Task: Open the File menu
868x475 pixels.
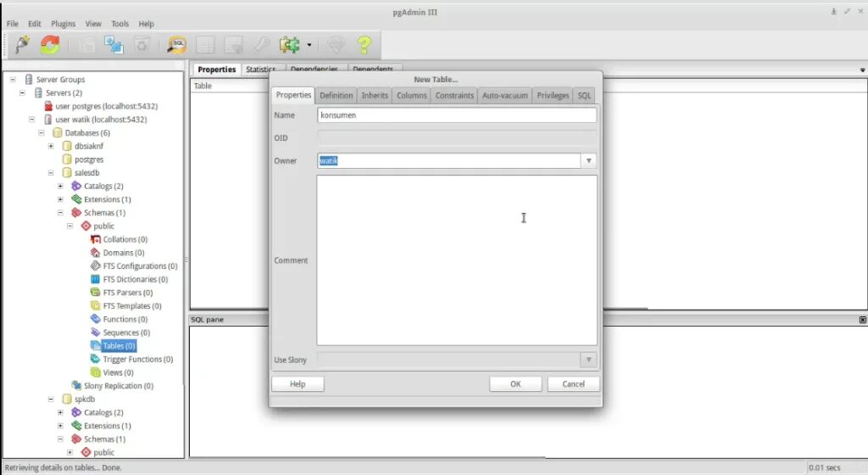Action: 12,24
